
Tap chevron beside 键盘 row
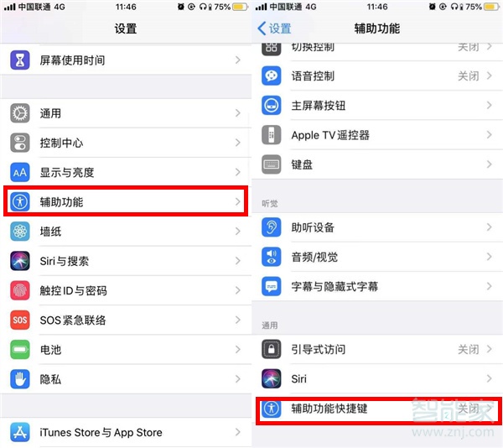[490, 164]
